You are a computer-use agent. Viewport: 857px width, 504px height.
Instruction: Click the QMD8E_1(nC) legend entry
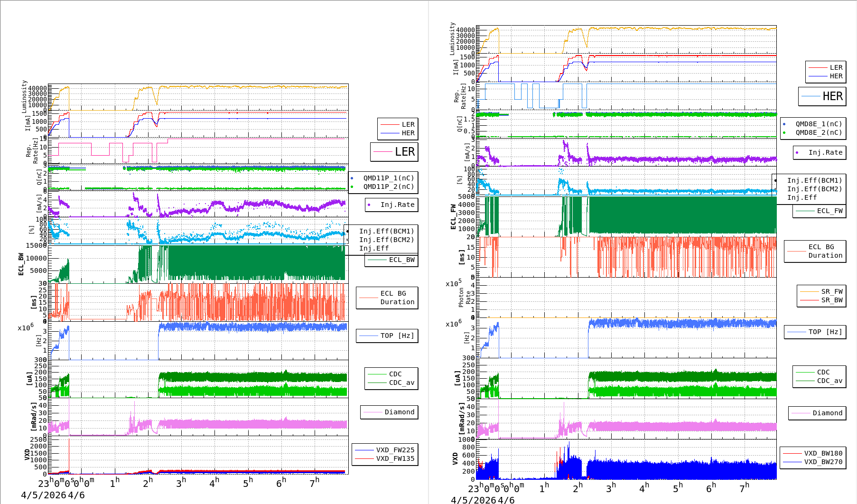[x=819, y=124]
